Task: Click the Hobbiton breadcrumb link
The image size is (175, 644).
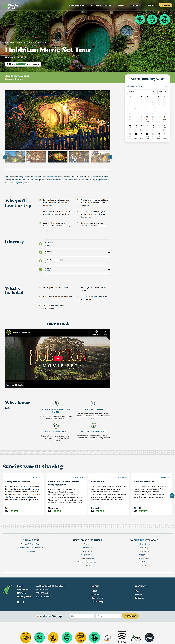Action: coord(9,43)
